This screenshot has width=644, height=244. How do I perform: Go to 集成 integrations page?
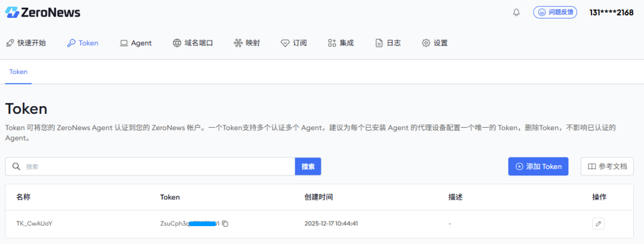tap(341, 43)
